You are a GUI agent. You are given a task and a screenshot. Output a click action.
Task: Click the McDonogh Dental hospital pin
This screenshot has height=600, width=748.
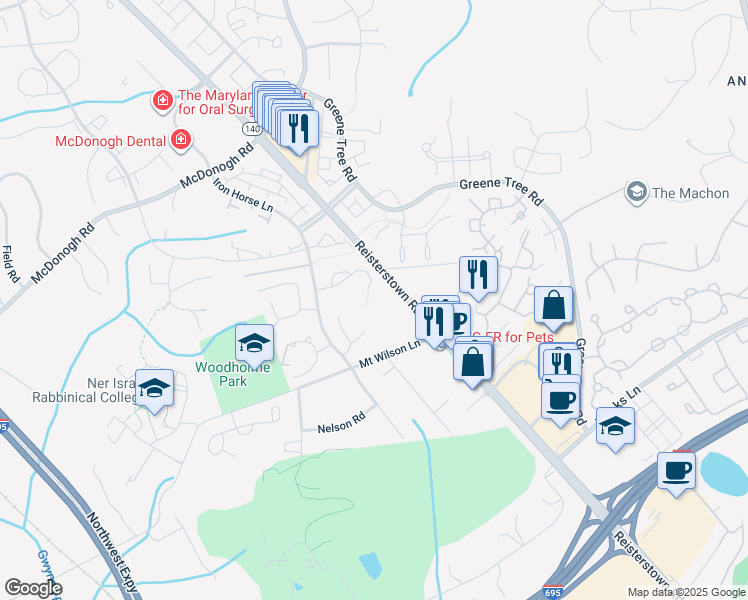[181, 140]
